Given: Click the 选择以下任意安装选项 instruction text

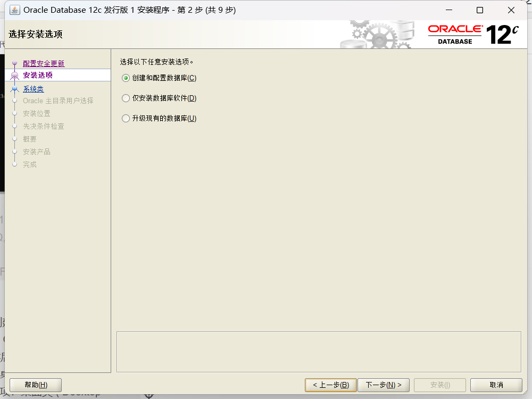Looking at the screenshot, I should (156, 62).
